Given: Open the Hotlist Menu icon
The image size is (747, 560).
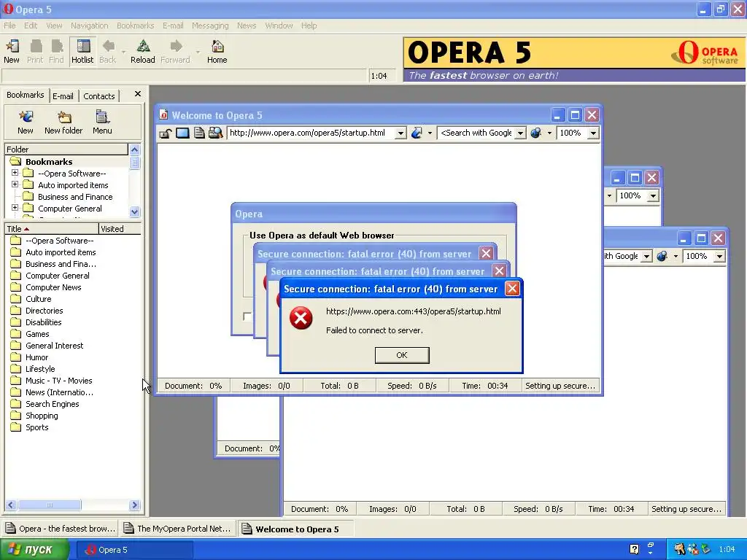Looking at the screenshot, I should coord(102,122).
